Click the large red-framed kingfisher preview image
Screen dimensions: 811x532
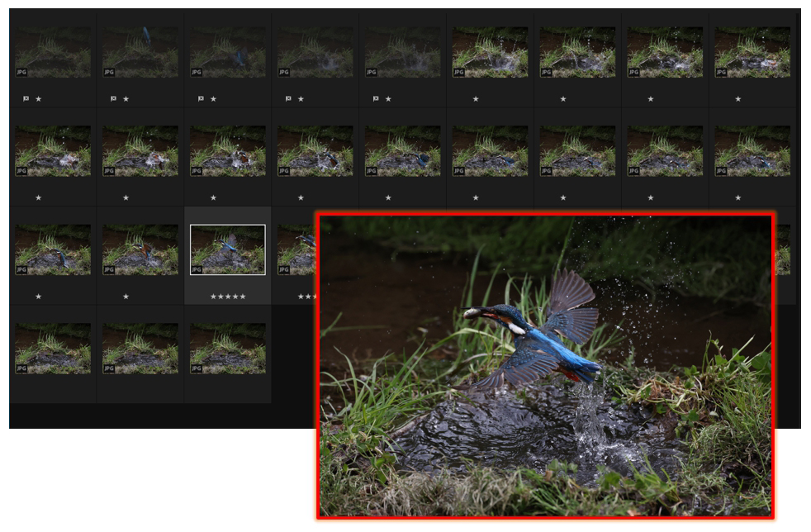pyautogui.click(x=545, y=365)
